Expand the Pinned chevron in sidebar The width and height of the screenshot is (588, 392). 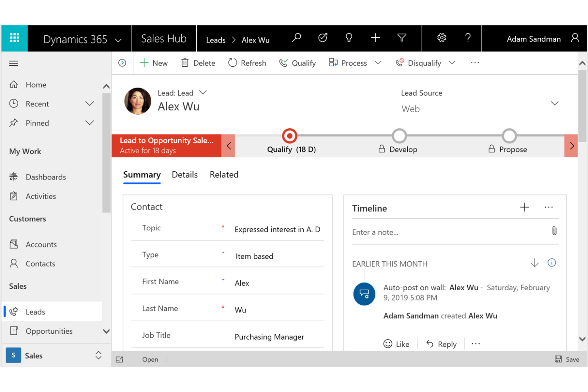pyautogui.click(x=90, y=123)
